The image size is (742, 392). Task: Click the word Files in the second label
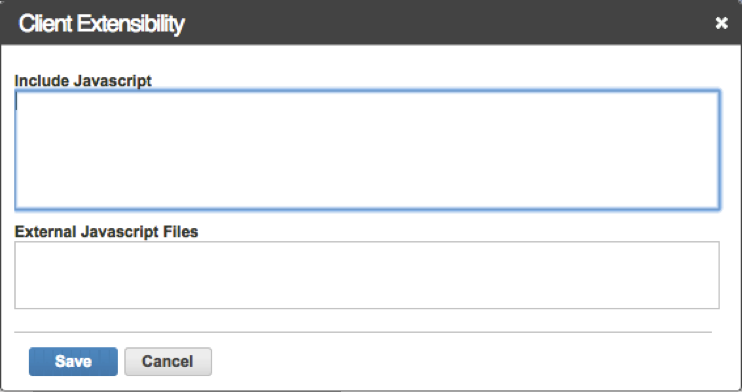(x=180, y=232)
